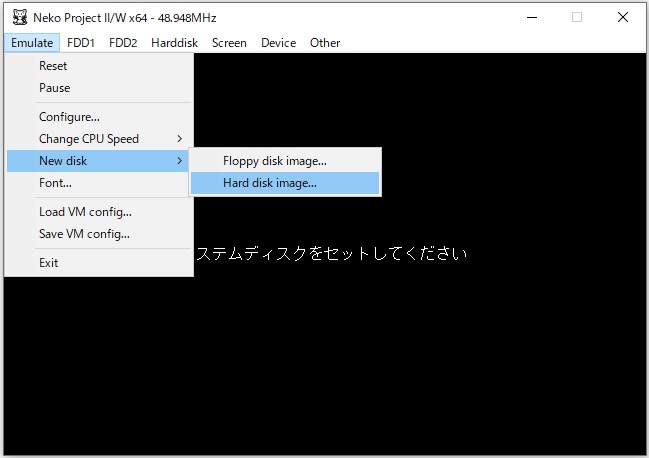Click Exit in the Emulate menu
The height and width of the screenshot is (458, 649).
click(x=99, y=263)
